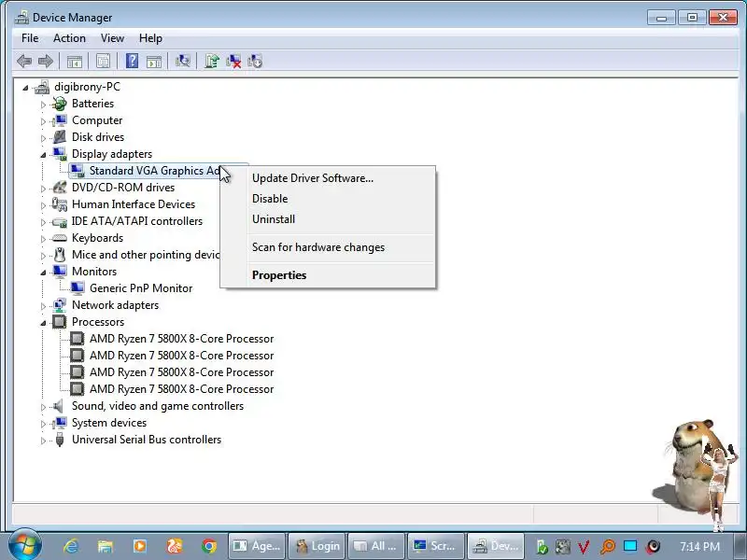747x560 pixels.
Task: Click the taskbar clock showing 7:14 PM
Action: click(x=699, y=546)
